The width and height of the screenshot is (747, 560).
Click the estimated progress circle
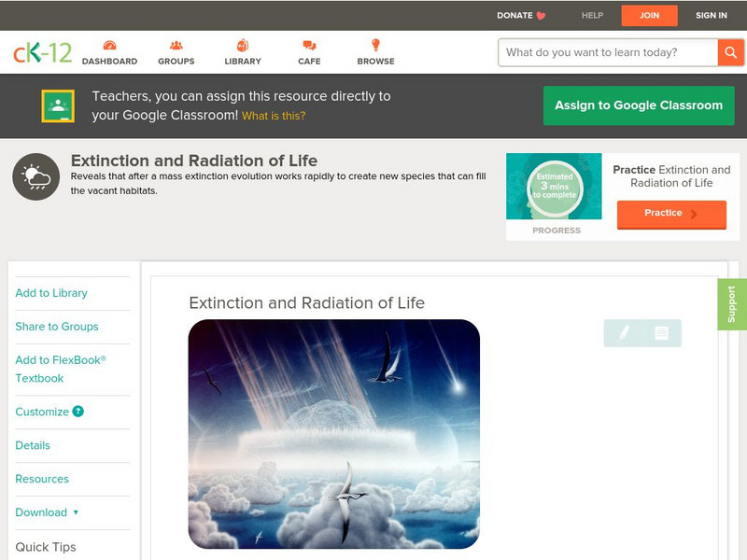pos(554,186)
